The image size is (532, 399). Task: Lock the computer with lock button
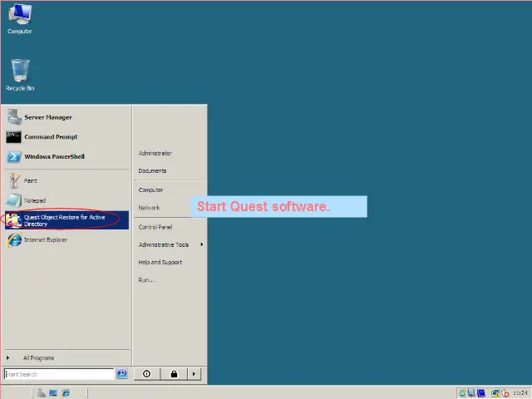pos(174,374)
